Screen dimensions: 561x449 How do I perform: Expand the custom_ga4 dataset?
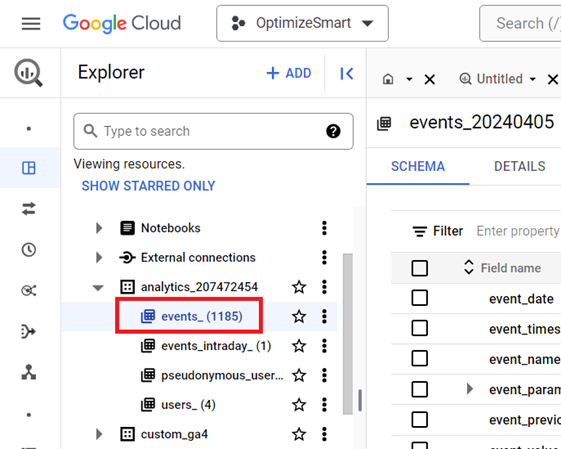point(99,434)
